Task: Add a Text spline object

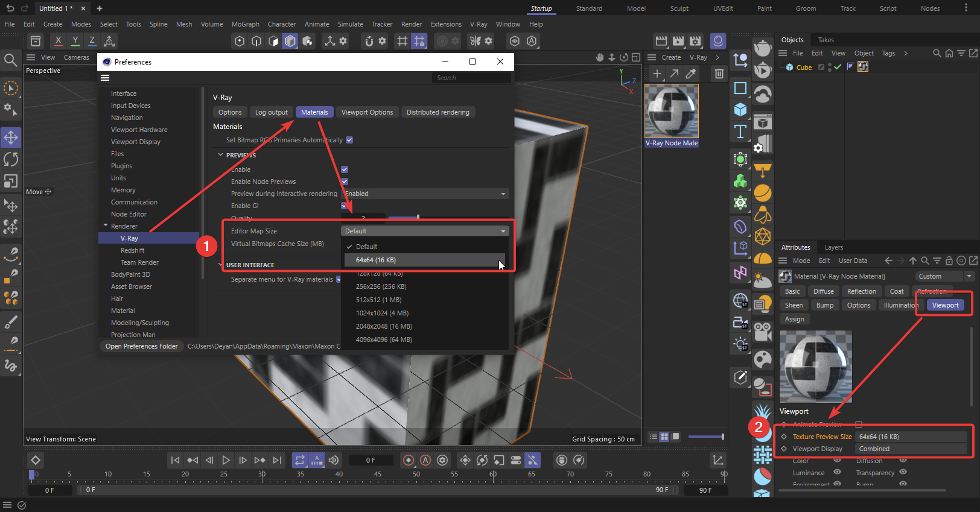Action: 740,131
